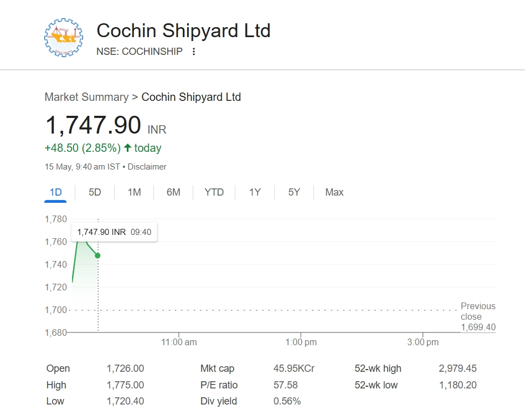The height and width of the screenshot is (420, 525).
Task: View the 1Y chart range
Action: coord(255,192)
